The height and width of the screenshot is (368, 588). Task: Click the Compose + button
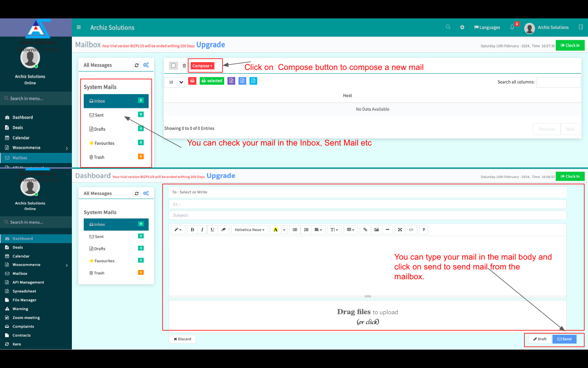(203, 66)
